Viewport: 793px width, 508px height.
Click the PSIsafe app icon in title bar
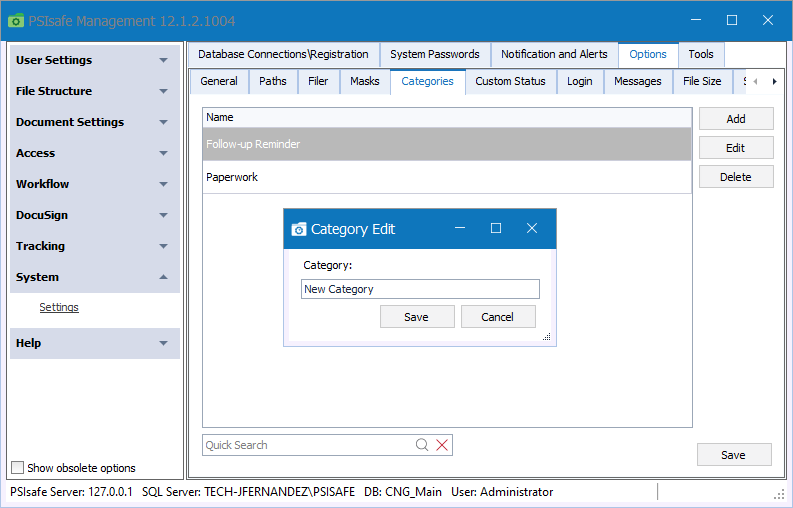[x=16, y=21]
